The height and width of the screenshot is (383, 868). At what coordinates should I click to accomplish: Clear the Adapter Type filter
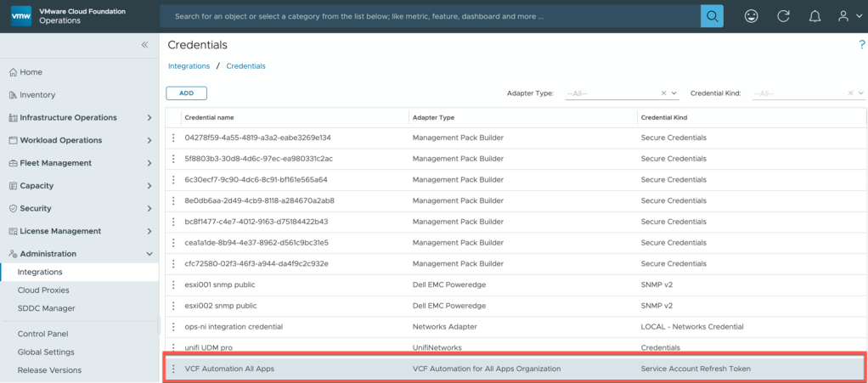point(663,93)
